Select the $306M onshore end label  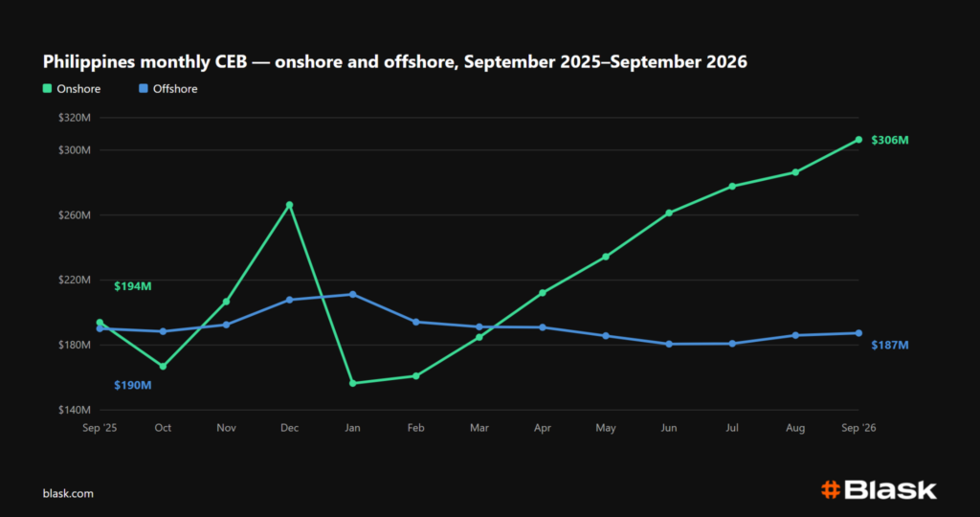pos(890,140)
